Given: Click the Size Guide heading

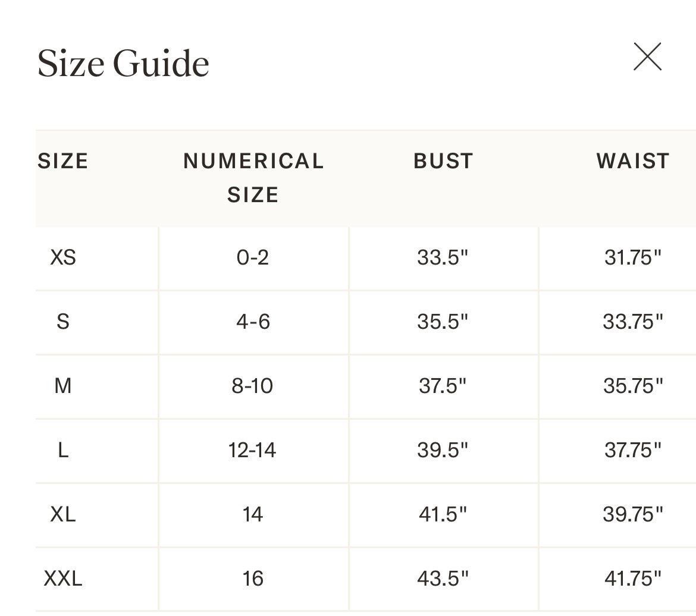Looking at the screenshot, I should click(123, 63).
